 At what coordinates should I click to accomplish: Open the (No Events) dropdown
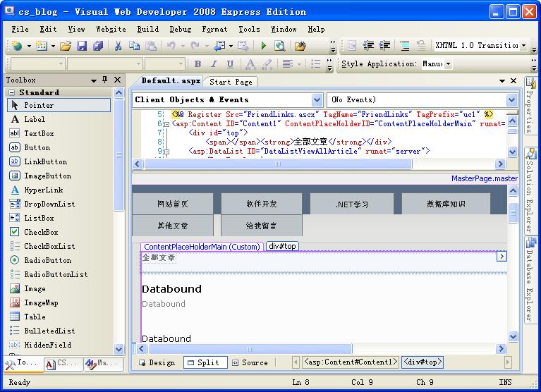(511, 100)
